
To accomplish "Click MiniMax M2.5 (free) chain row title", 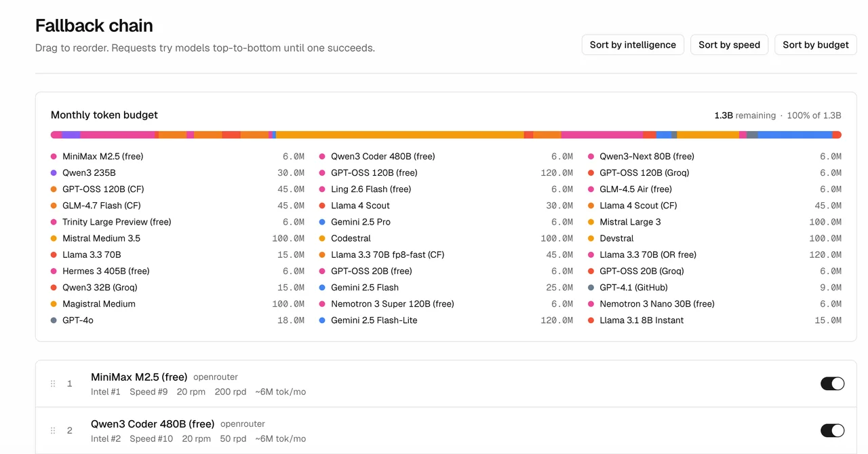I will pos(139,377).
